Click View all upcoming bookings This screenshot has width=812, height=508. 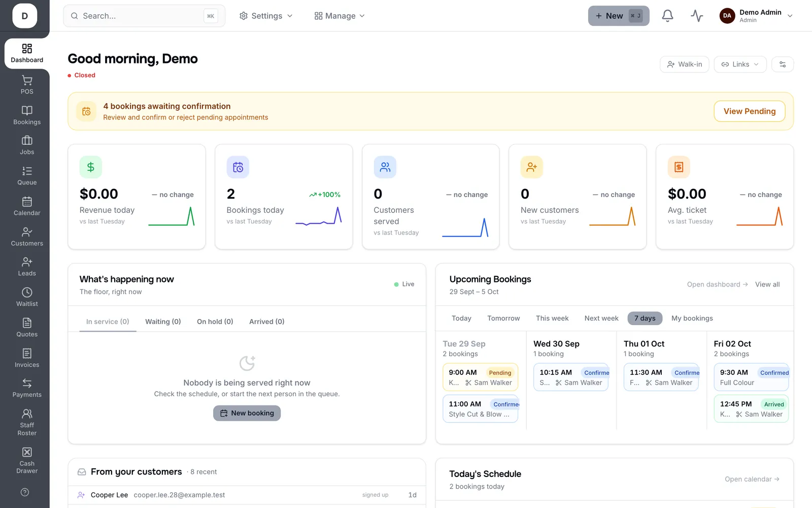coord(767,284)
